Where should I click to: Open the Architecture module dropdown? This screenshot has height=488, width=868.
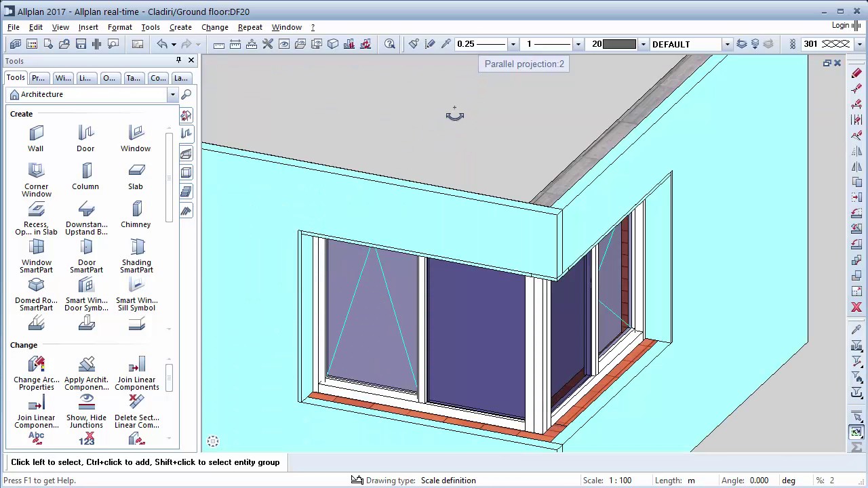[173, 94]
